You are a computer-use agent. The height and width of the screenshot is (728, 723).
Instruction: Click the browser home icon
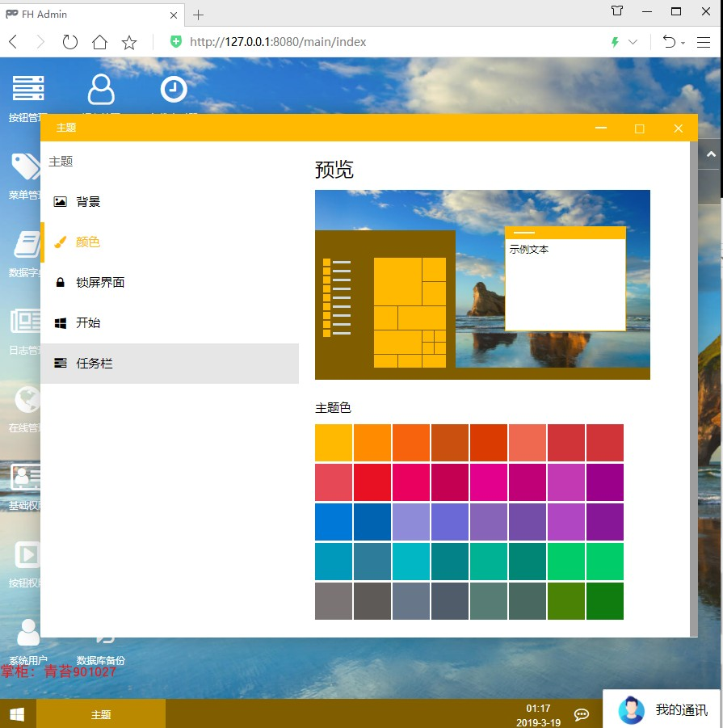click(x=99, y=42)
